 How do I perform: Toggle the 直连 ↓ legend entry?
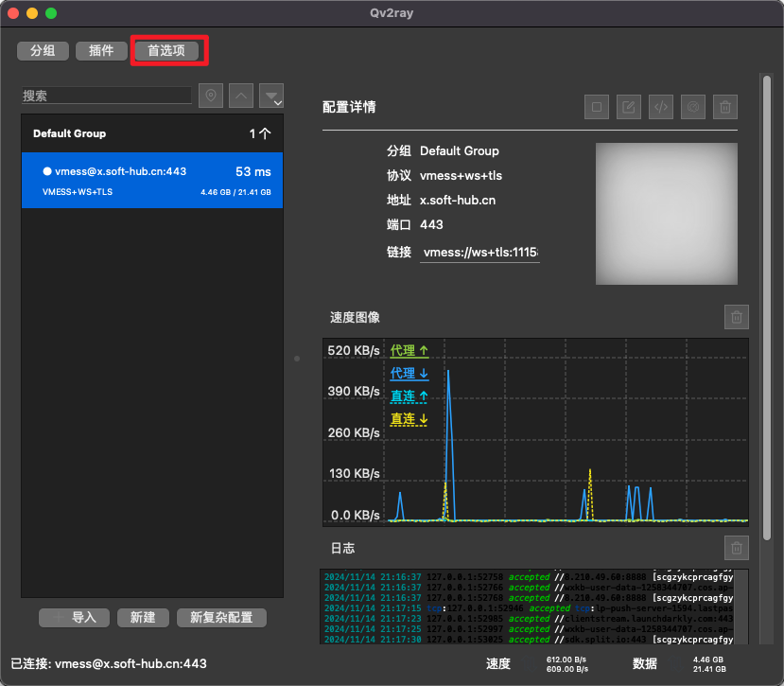[x=409, y=419]
